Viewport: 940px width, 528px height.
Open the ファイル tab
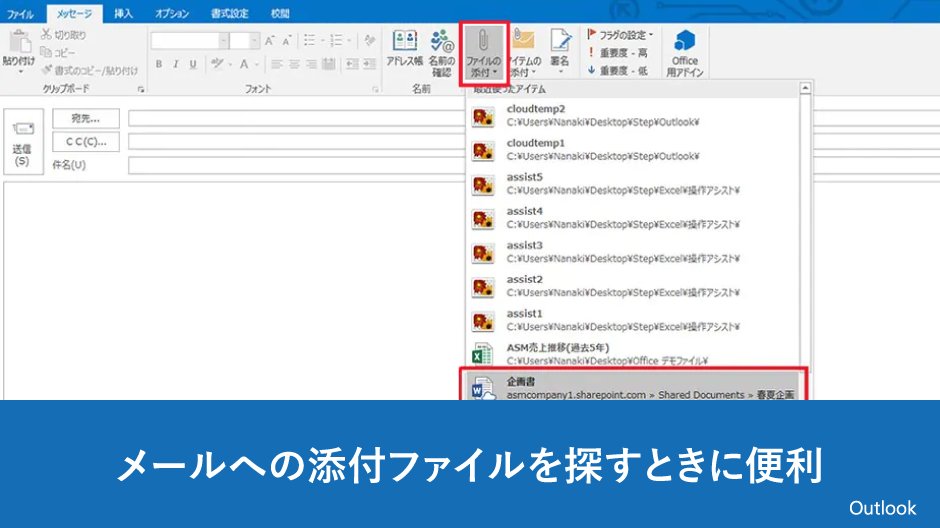pos(20,13)
